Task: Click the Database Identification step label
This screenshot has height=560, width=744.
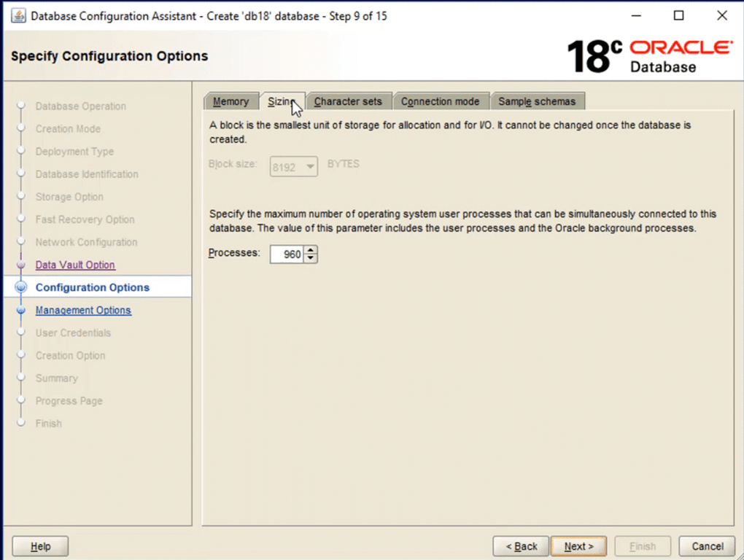Action: 87,174
